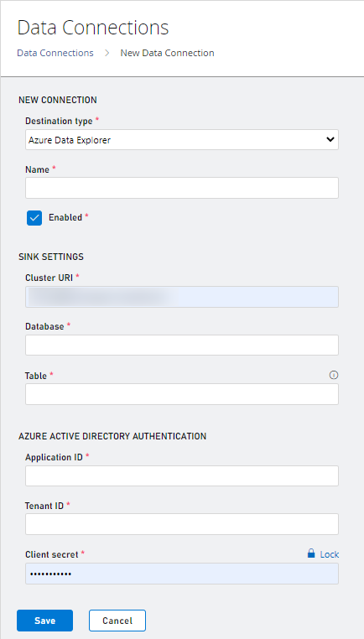Click the Destination type dropdown arrow
The image size is (364, 639).
[330, 139]
